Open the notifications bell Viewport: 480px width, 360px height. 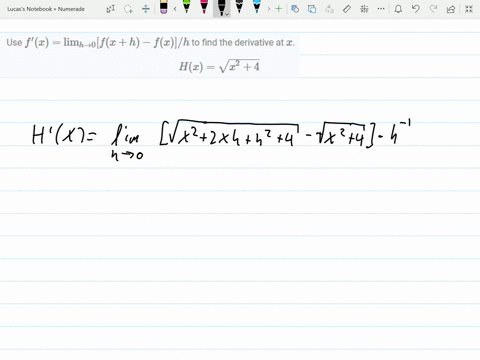tap(398, 9)
